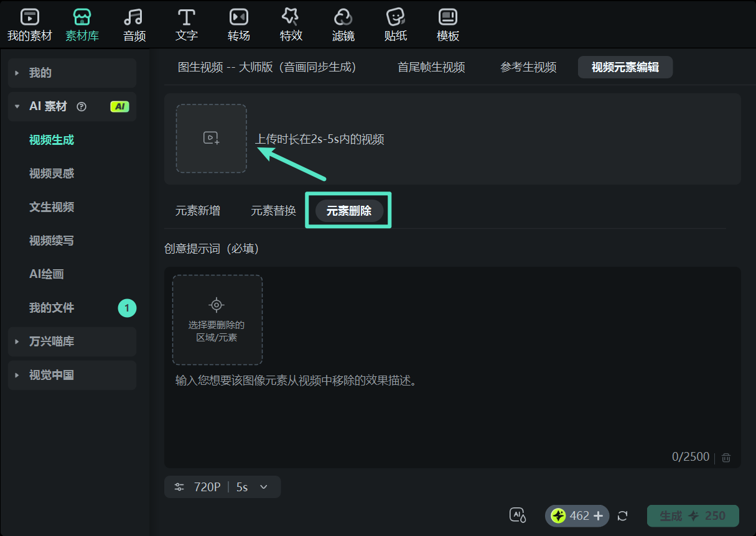The width and height of the screenshot is (756, 536).
Task: Clear prompt text with the trash icon
Action: (x=726, y=457)
